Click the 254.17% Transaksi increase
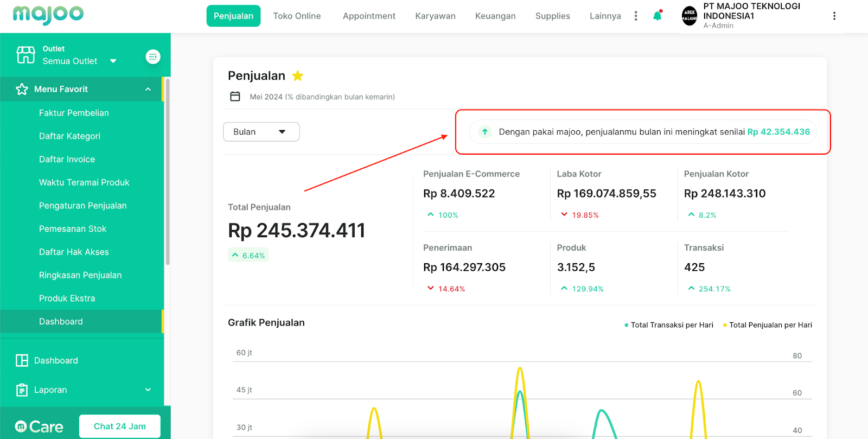868x439 pixels. pos(709,289)
